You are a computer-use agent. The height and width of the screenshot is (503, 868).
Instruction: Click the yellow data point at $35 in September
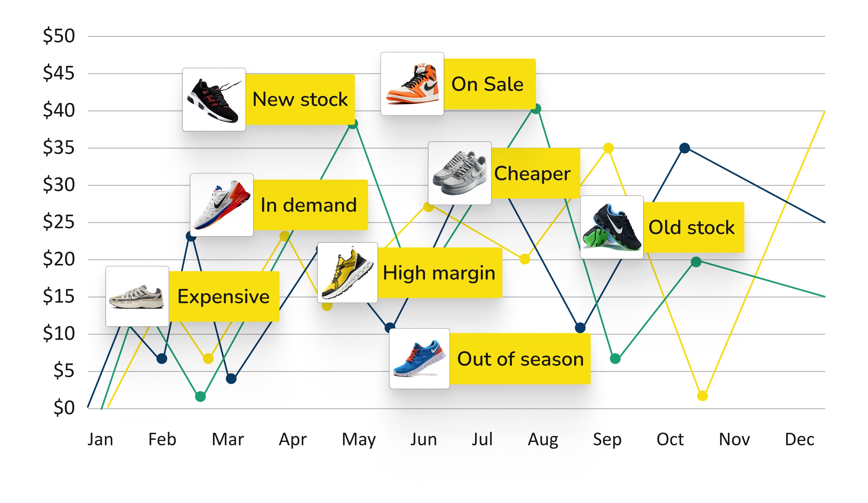click(609, 148)
